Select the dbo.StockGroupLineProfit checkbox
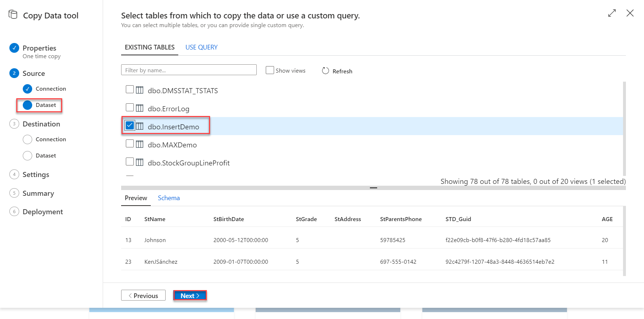 (x=130, y=162)
